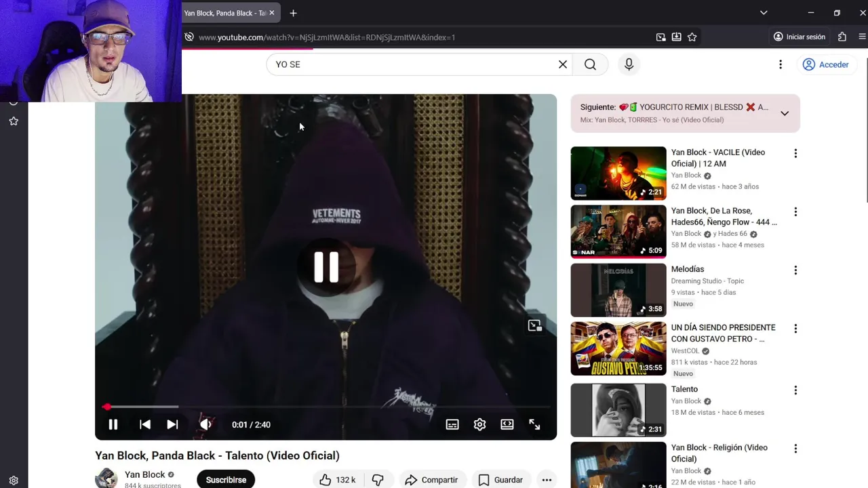Viewport: 868px width, 488px height.
Task: Pause the video with the bottom-left pause button
Action: (x=113, y=424)
